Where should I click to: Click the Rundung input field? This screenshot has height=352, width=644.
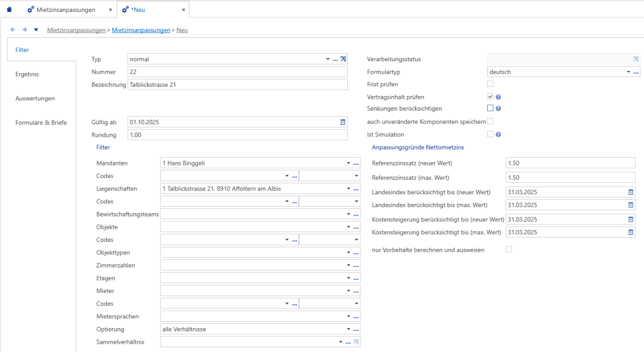(x=238, y=135)
